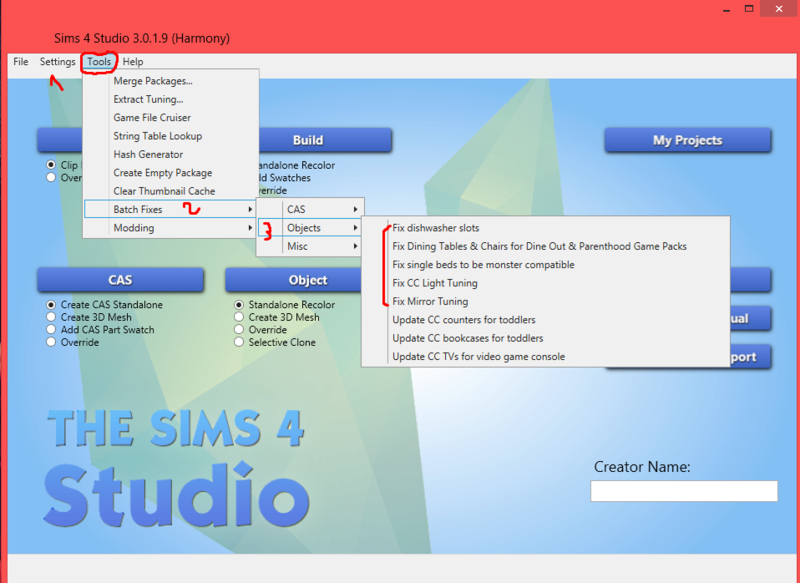Viewport: 800px width, 583px height.
Task: Select Object Standalone Recolor option
Action: coord(239,305)
